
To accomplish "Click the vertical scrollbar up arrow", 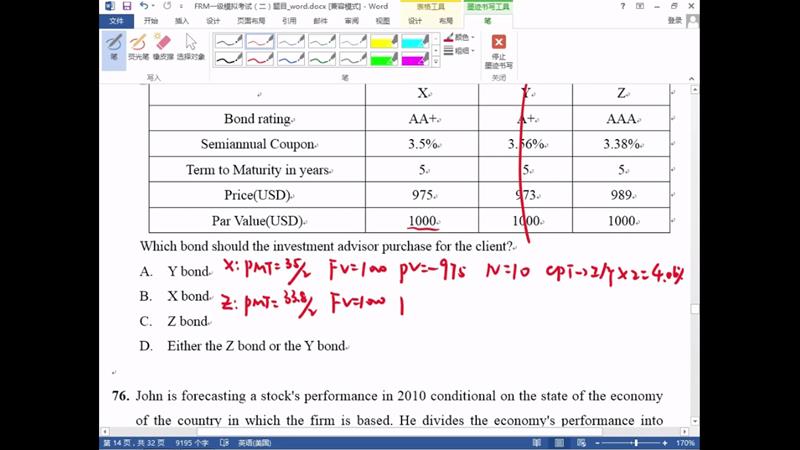I will coord(694,90).
